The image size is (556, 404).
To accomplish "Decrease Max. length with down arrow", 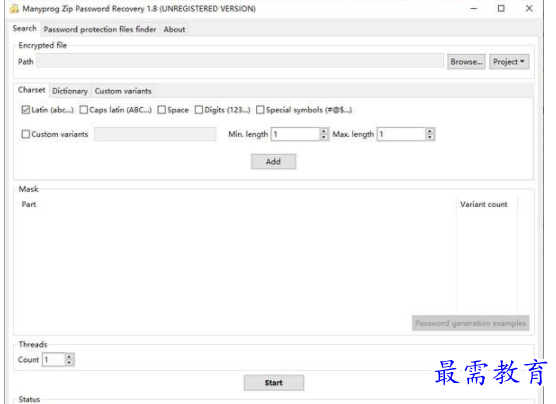I will (430, 137).
